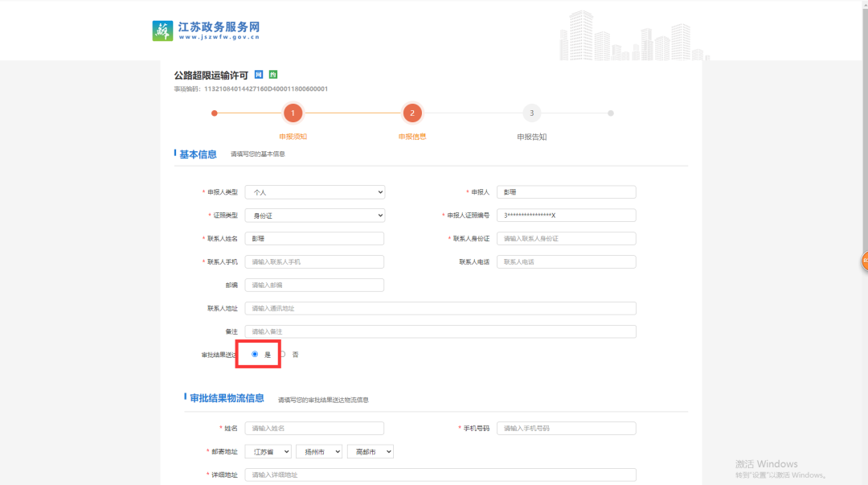Click step circle 1 for 申报须知

click(x=293, y=113)
